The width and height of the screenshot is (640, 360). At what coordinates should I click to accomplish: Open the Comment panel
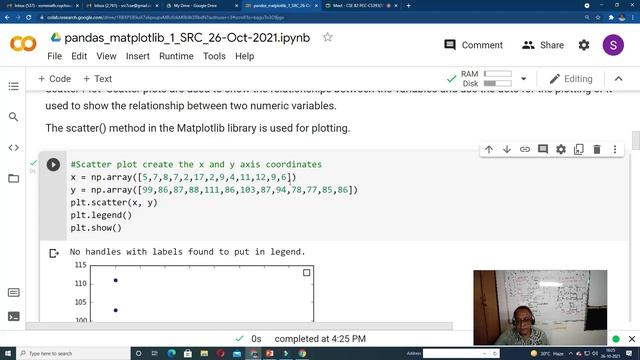click(x=473, y=45)
